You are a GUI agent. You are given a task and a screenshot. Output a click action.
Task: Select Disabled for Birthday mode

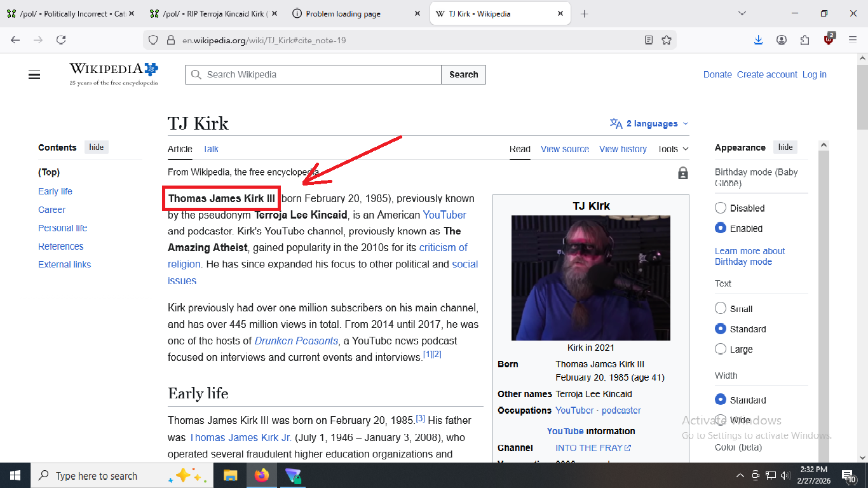coord(721,208)
